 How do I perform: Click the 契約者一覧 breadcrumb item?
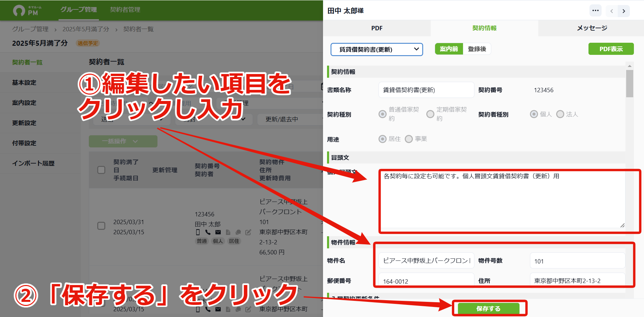138,29
